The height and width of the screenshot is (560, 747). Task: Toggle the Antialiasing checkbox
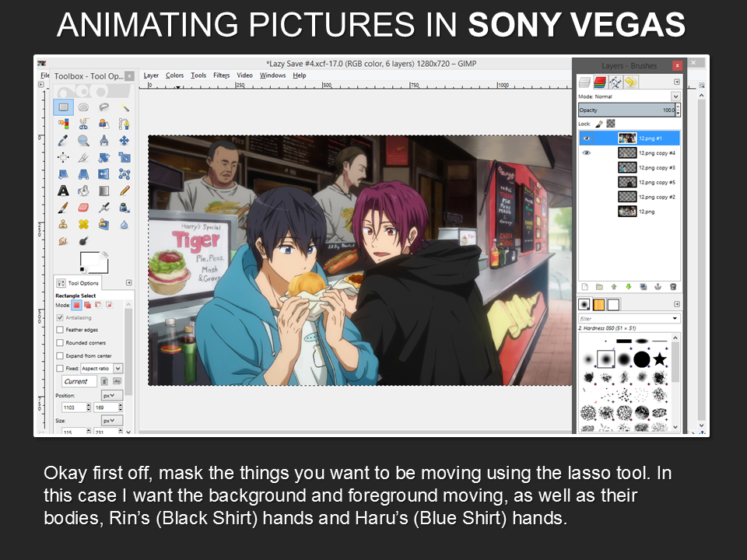click(60, 317)
